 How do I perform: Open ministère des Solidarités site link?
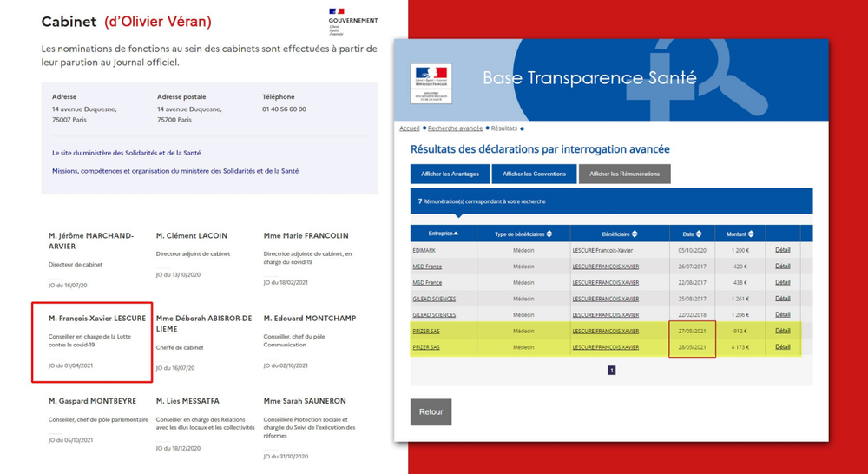pyautogui.click(x=126, y=153)
